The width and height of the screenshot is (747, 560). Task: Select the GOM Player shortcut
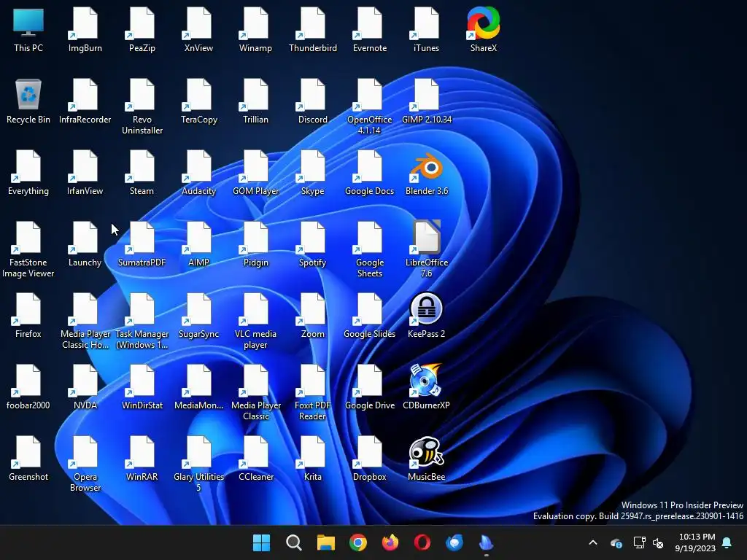coord(255,172)
